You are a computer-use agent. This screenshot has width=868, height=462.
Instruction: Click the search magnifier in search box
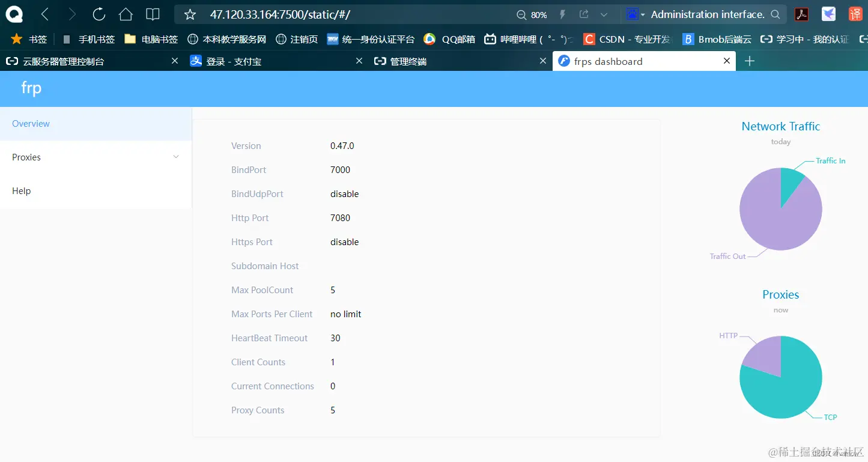(x=775, y=14)
